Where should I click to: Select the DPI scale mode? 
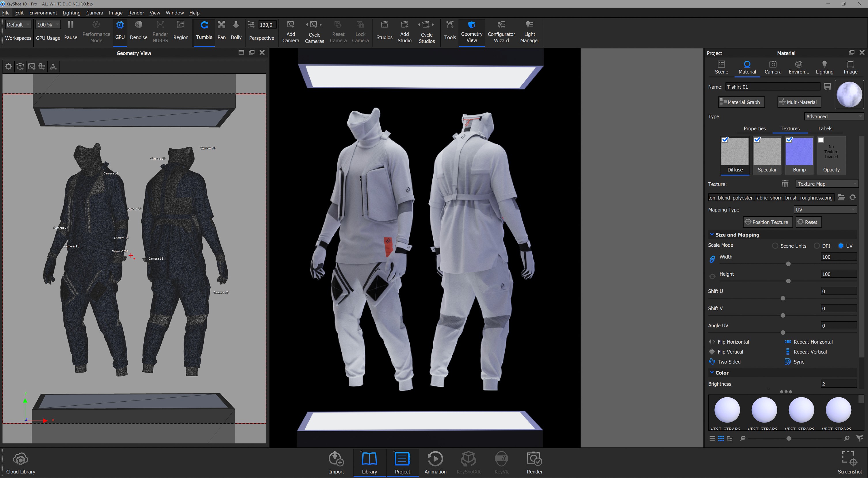coord(817,246)
